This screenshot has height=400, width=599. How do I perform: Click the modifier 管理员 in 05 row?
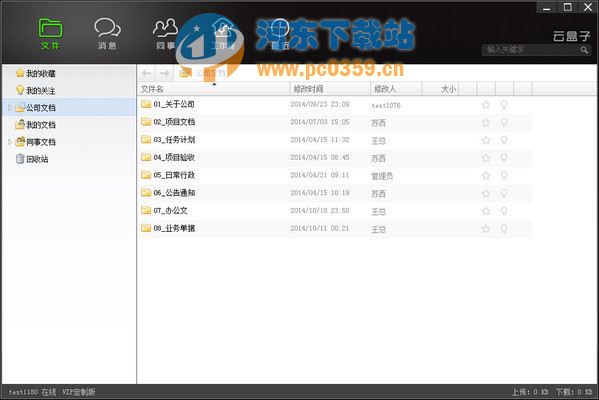[x=382, y=176]
